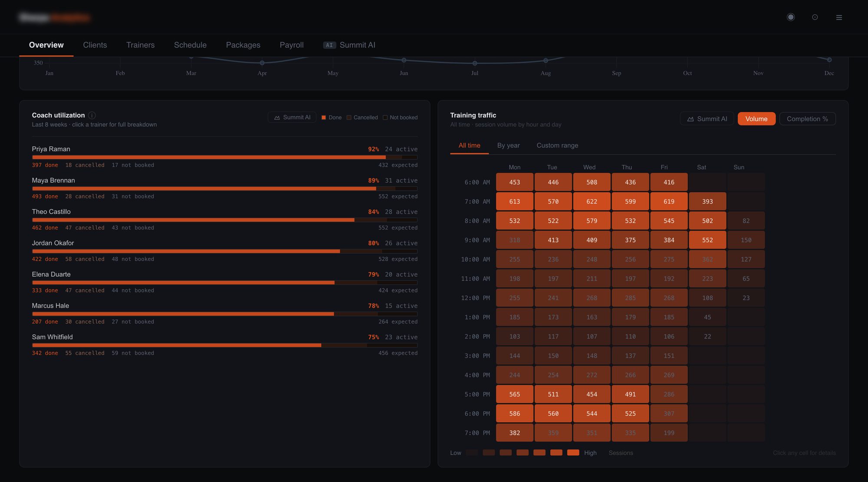Click '28 cancelled' under Maya Brennan
This screenshot has width=868, height=482.
click(x=85, y=197)
